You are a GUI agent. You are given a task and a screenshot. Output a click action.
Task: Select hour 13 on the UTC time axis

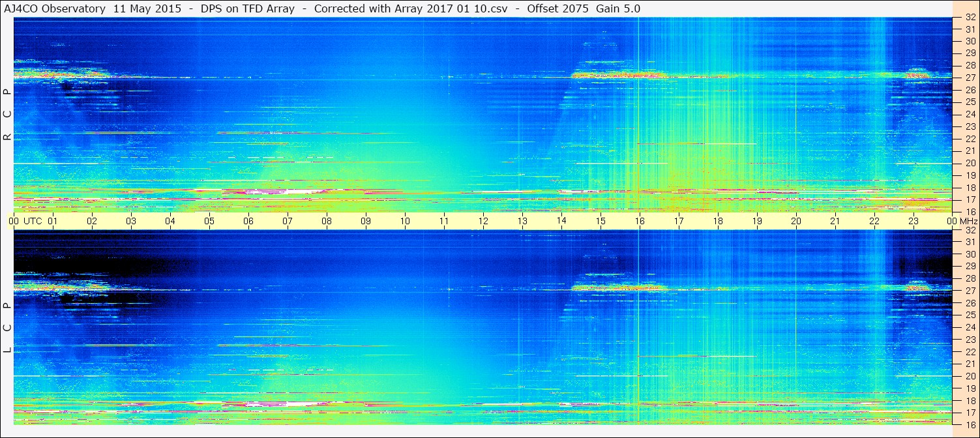[x=522, y=221]
